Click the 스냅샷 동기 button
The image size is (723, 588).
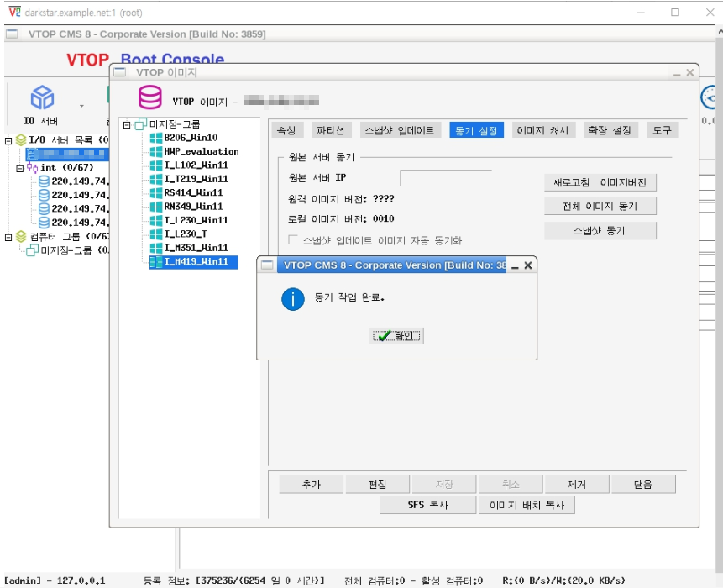pyautogui.click(x=600, y=231)
